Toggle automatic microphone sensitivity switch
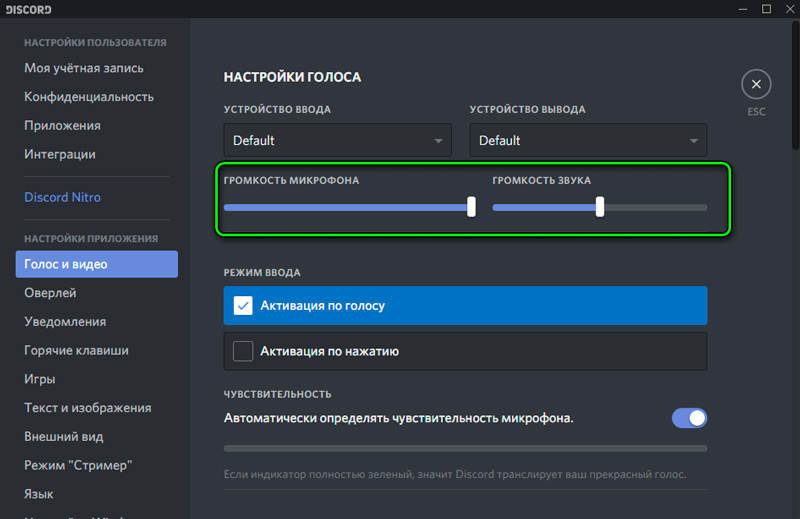The height and width of the screenshot is (519, 800). click(689, 417)
